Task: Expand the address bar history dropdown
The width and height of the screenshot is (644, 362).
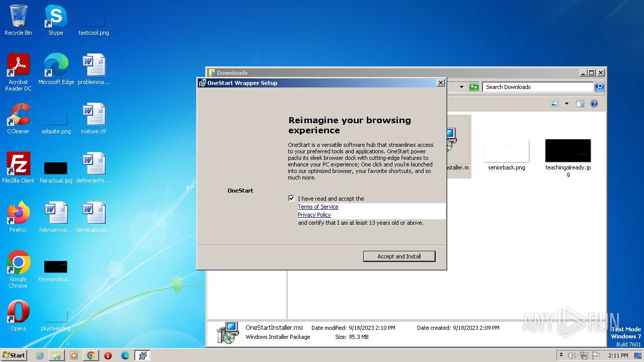Action: click(x=461, y=87)
